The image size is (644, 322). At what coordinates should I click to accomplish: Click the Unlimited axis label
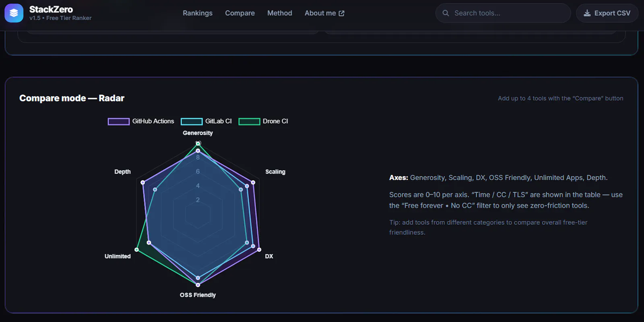tap(118, 256)
